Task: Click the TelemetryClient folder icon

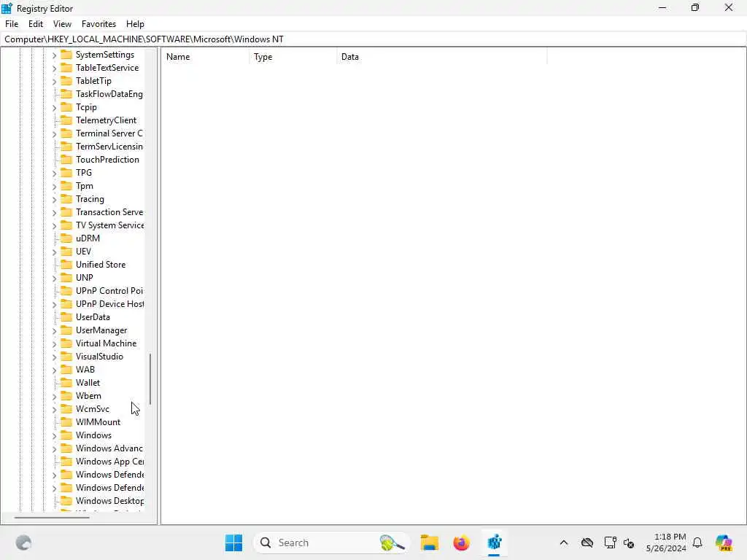Action: coord(66,120)
